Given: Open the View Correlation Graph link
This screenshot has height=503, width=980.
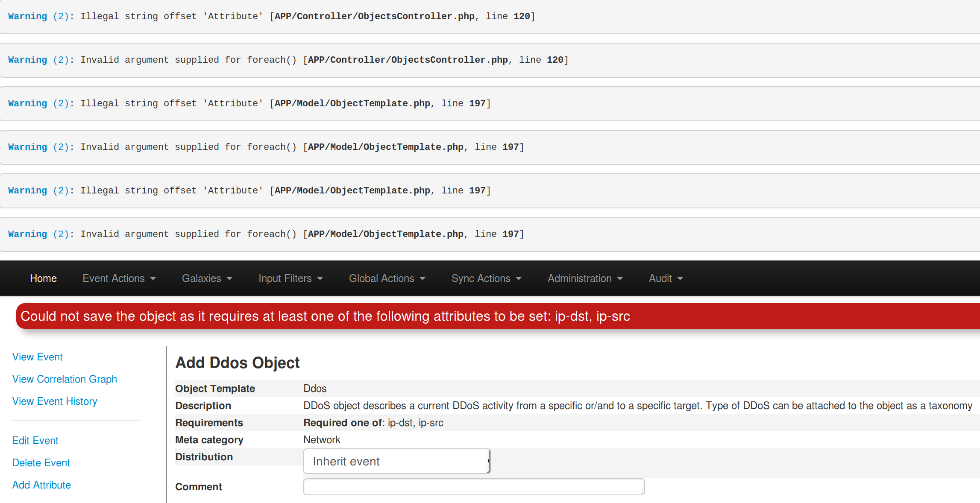Looking at the screenshot, I should pyautogui.click(x=65, y=379).
